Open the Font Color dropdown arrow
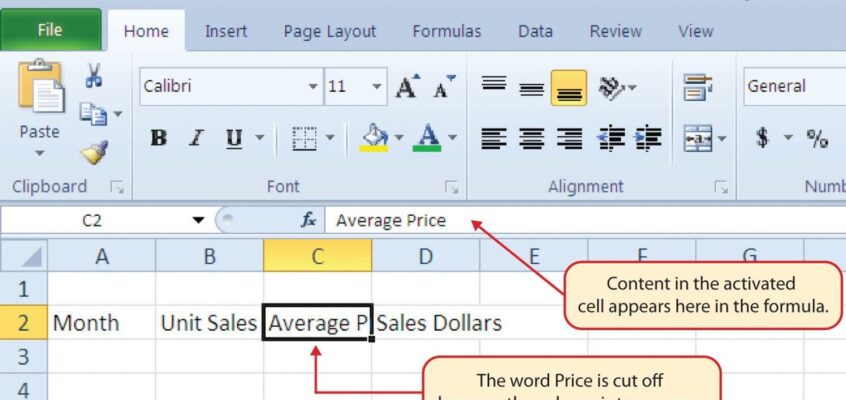 click(x=453, y=138)
